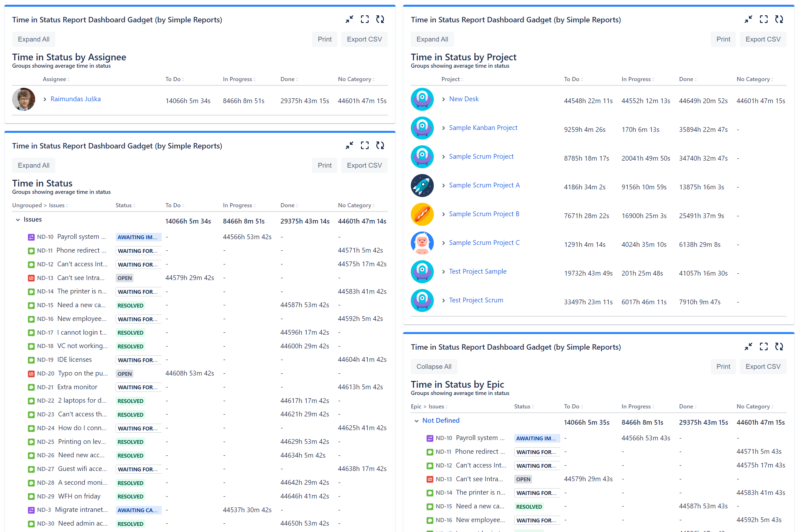Click Sample Scrum Project A rocket icon

click(422, 186)
